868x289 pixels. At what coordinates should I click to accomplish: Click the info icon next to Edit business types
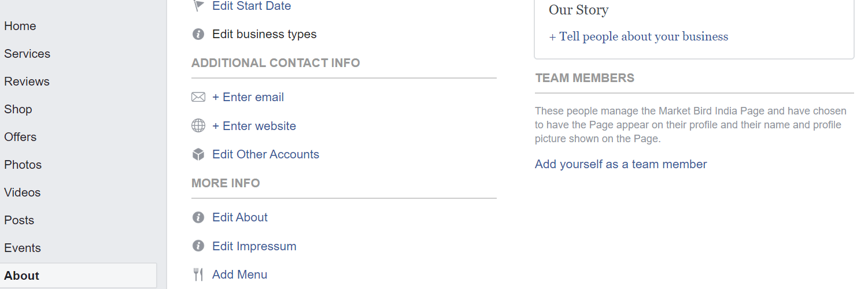click(x=198, y=34)
